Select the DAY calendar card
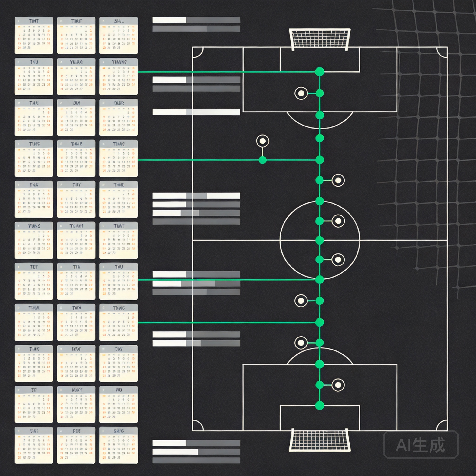The image size is (476, 476). pyautogui.click(x=119, y=364)
